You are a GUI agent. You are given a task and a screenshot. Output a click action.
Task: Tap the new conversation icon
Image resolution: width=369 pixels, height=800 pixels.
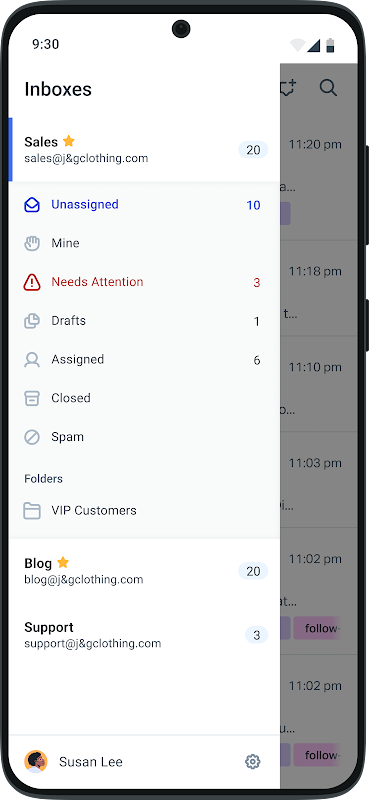[289, 88]
